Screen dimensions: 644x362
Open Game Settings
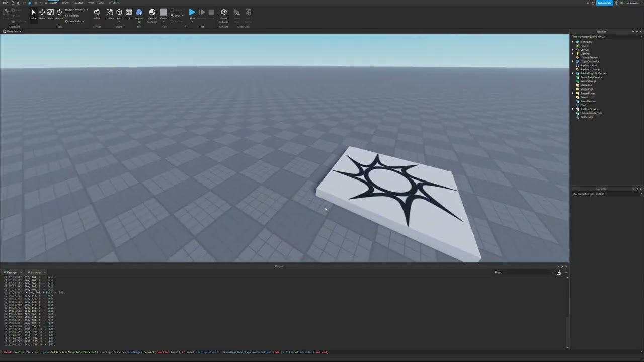224,15
